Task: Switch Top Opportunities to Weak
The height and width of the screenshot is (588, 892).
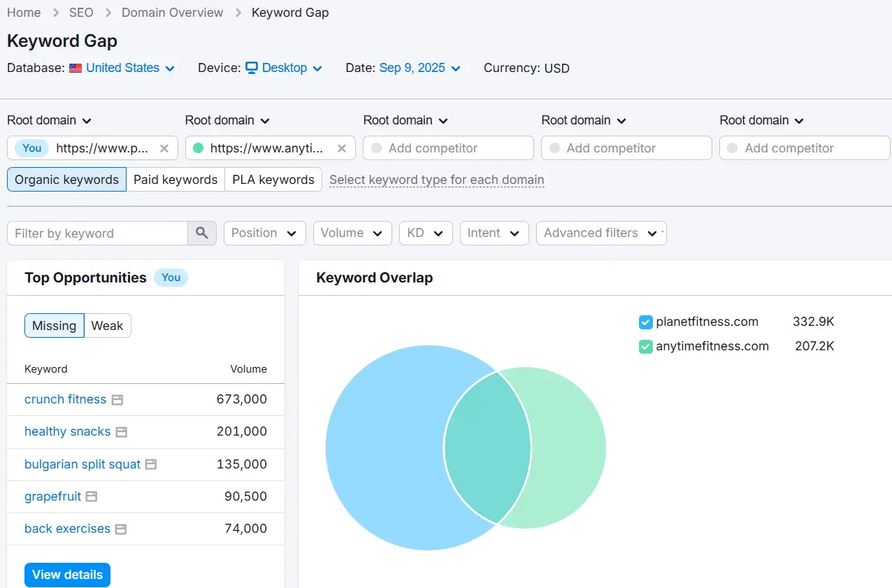Action: [x=107, y=326]
